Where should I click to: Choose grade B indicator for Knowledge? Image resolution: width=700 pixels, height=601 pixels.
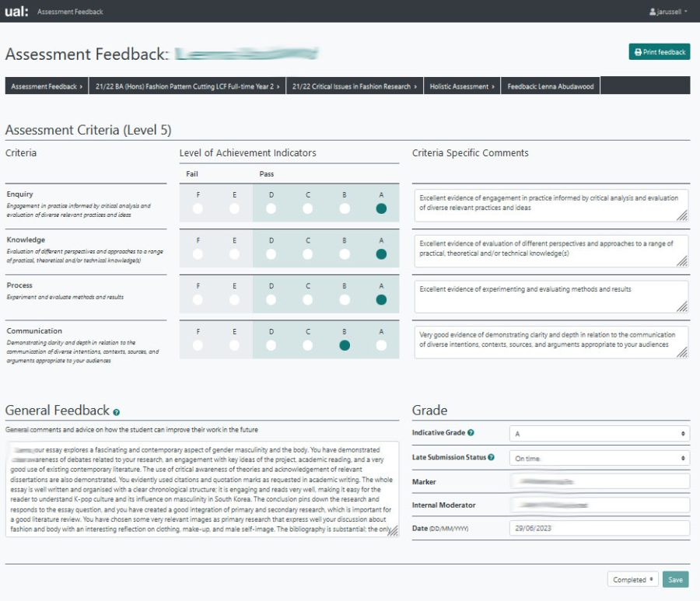pyautogui.click(x=344, y=255)
